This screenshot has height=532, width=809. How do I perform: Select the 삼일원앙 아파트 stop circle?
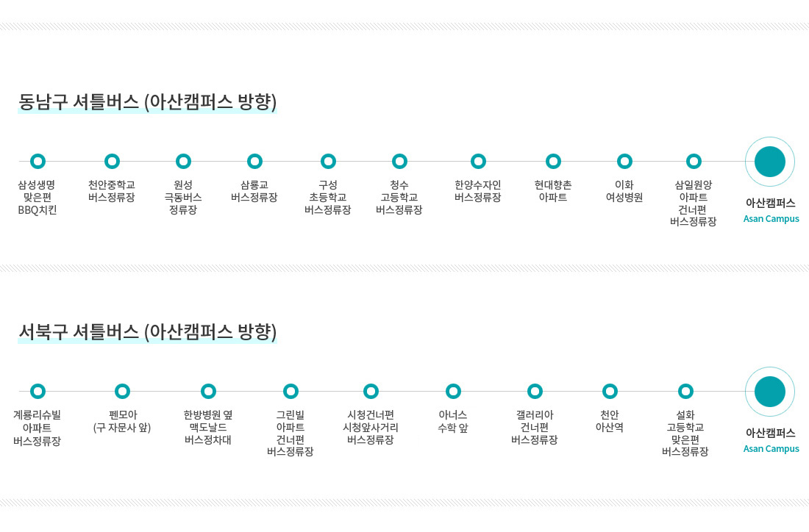(694, 162)
